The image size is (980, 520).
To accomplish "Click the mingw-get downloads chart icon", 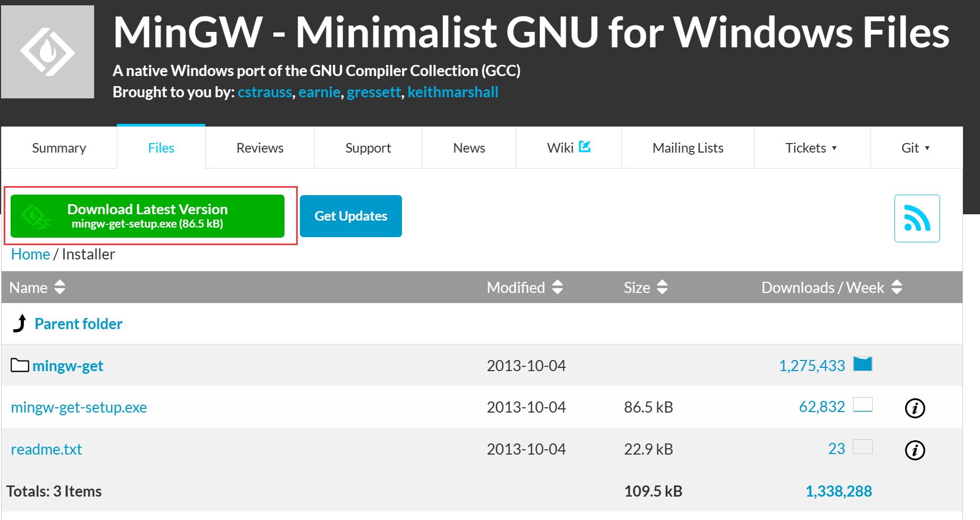I will click(862, 364).
